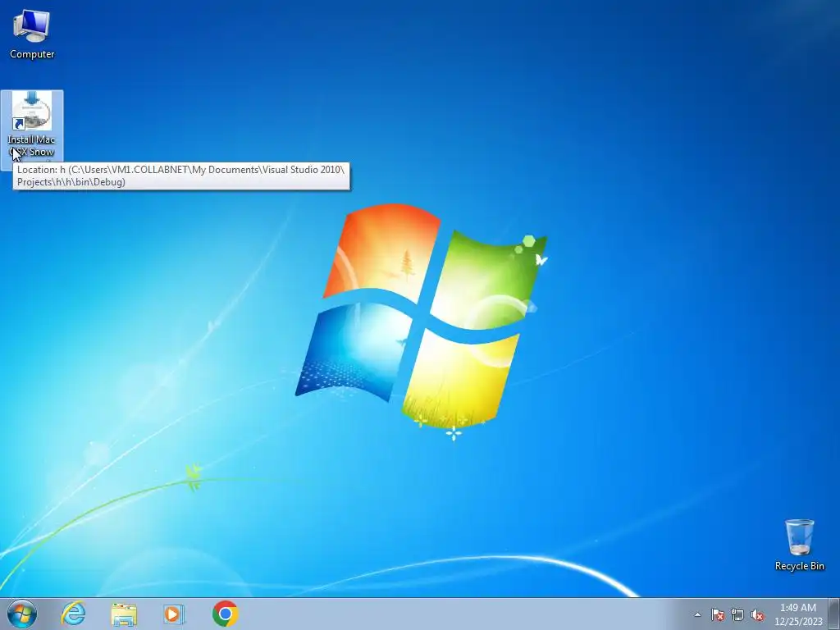This screenshot has height=630, width=840.
Task: Open the clock showing 1:49 AM
Action: [798, 614]
